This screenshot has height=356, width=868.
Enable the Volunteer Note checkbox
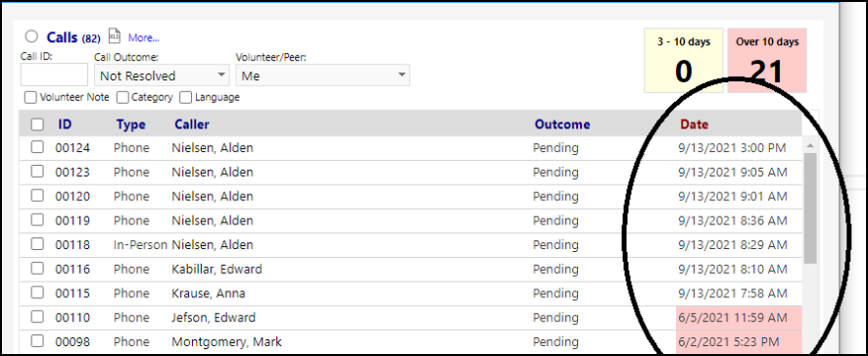[x=30, y=98]
